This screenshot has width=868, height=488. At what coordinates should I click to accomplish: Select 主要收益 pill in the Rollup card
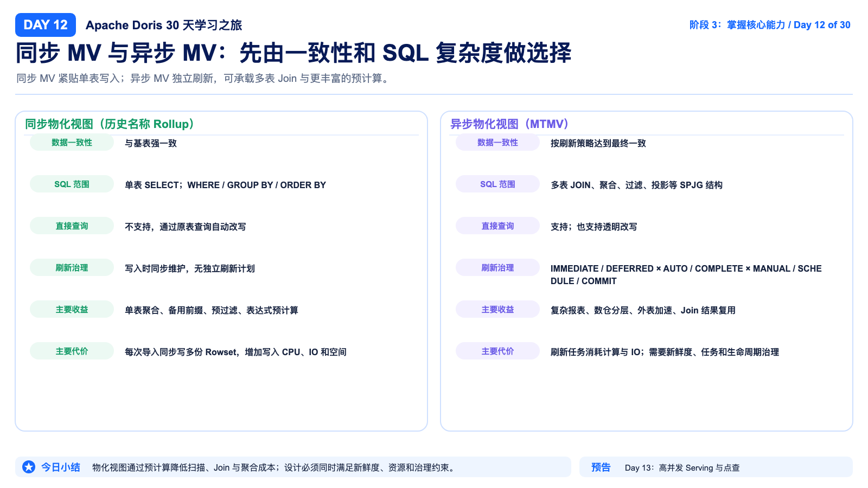pyautogui.click(x=72, y=310)
